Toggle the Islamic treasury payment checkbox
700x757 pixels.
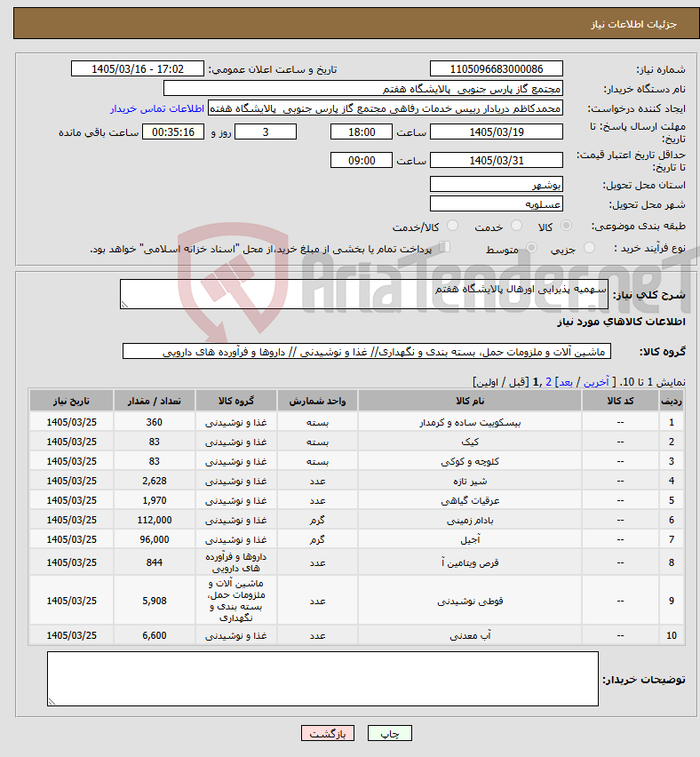[445, 247]
